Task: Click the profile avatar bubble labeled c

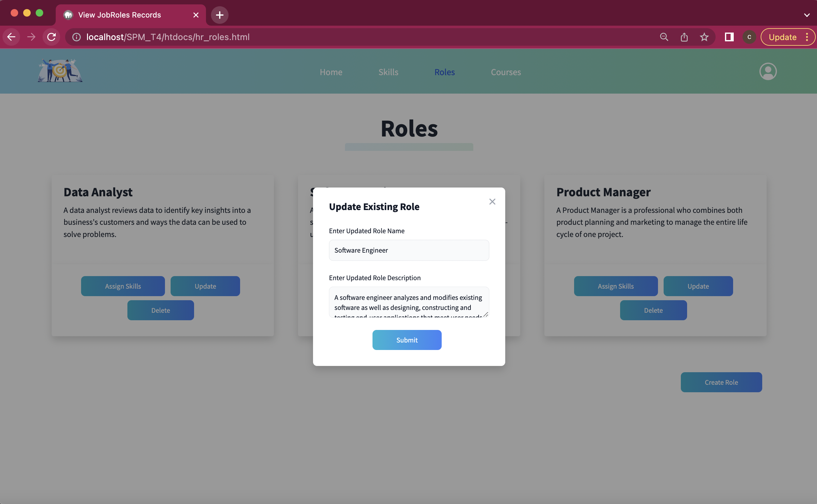Action: (749, 37)
